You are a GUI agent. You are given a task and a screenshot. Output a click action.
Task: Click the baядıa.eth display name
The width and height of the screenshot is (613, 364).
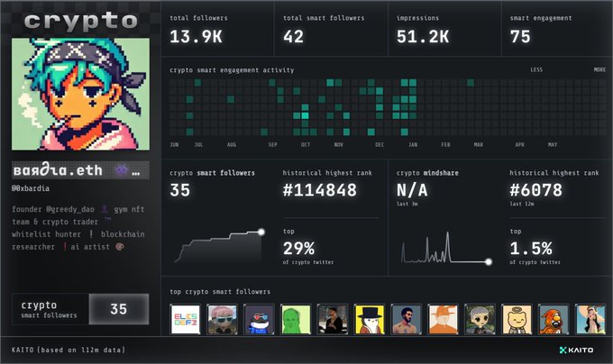pyautogui.click(x=58, y=170)
